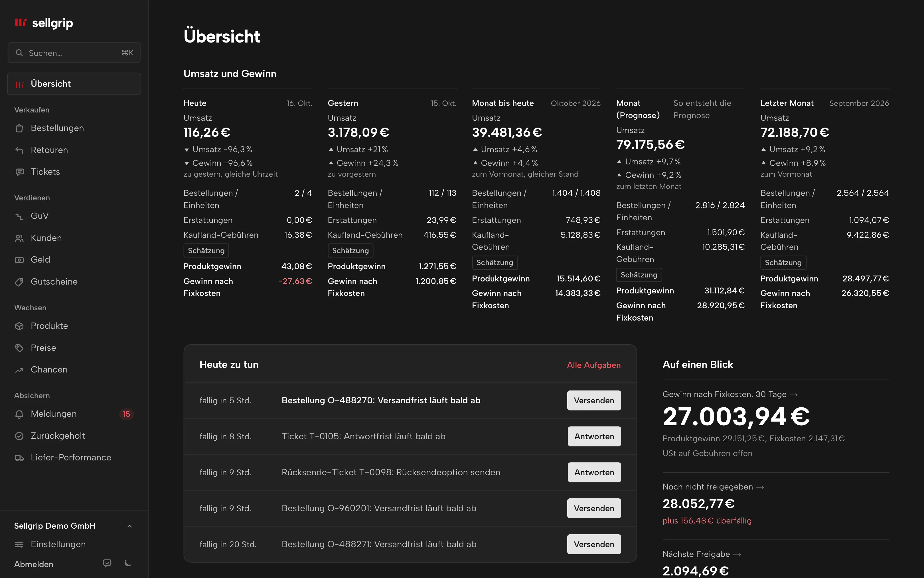The height and width of the screenshot is (578, 924).
Task: Click the Bestellungen shopping bag icon
Action: pyautogui.click(x=19, y=128)
